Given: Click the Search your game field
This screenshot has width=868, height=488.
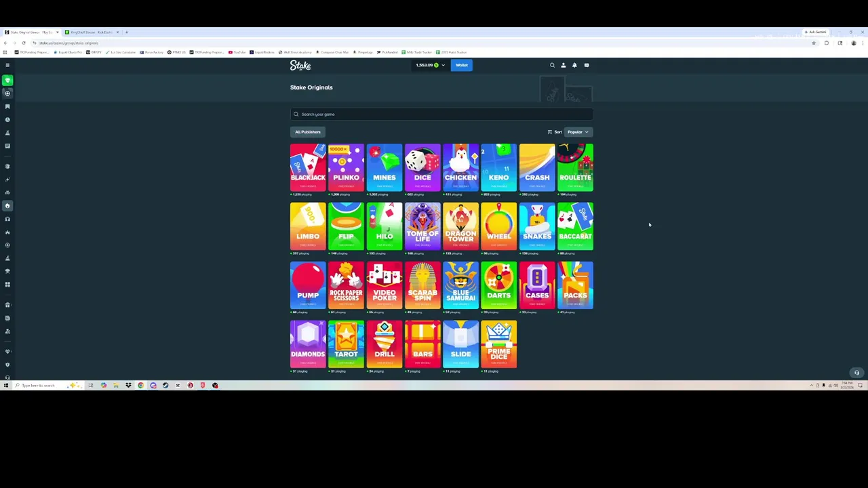Looking at the screenshot, I should (441, 114).
